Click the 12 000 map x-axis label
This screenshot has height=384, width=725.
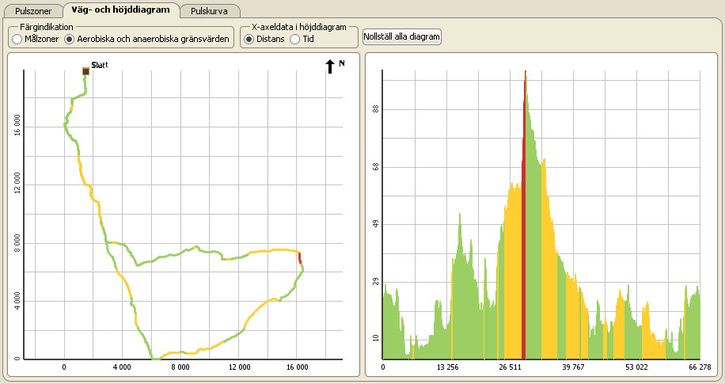tap(239, 367)
